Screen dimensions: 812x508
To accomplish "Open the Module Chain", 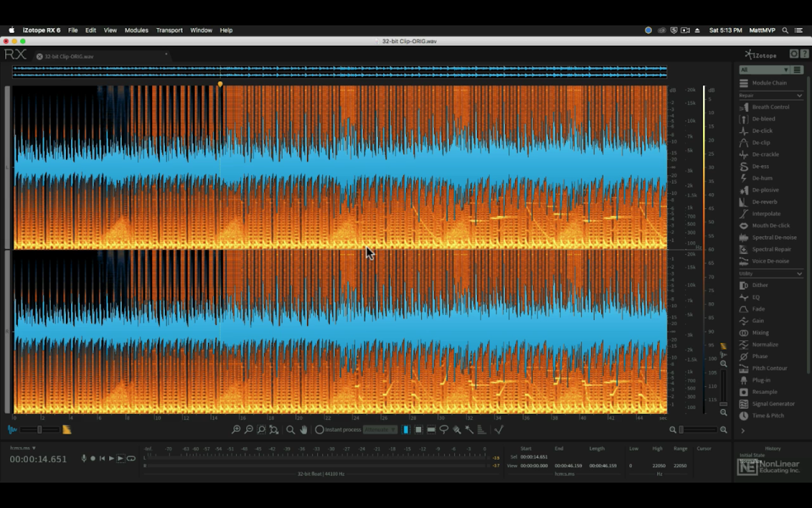I will [769, 83].
